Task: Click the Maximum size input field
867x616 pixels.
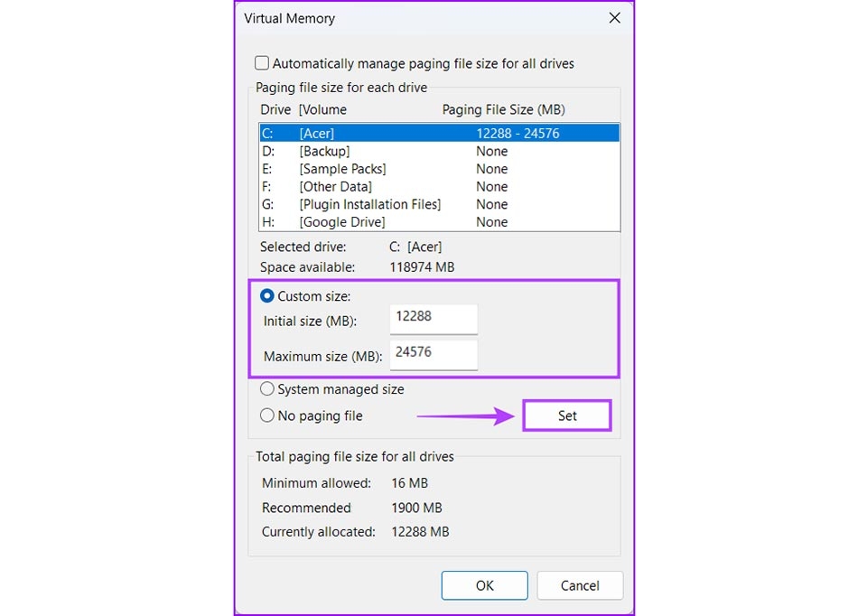Action: [433, 354]
